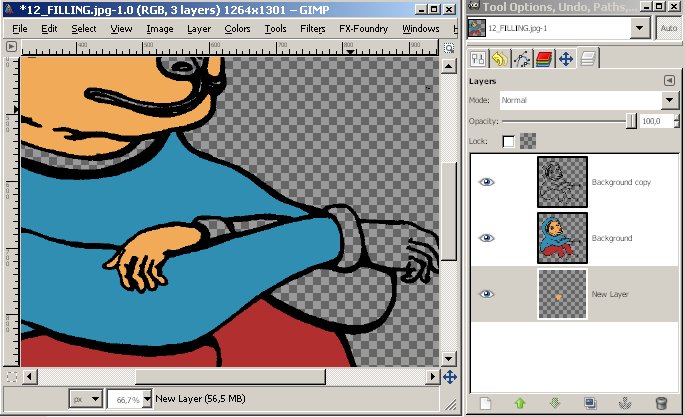The height and width of the screenshot is (417, 685).
Task: Open the File menu
Action: point(20,29)
